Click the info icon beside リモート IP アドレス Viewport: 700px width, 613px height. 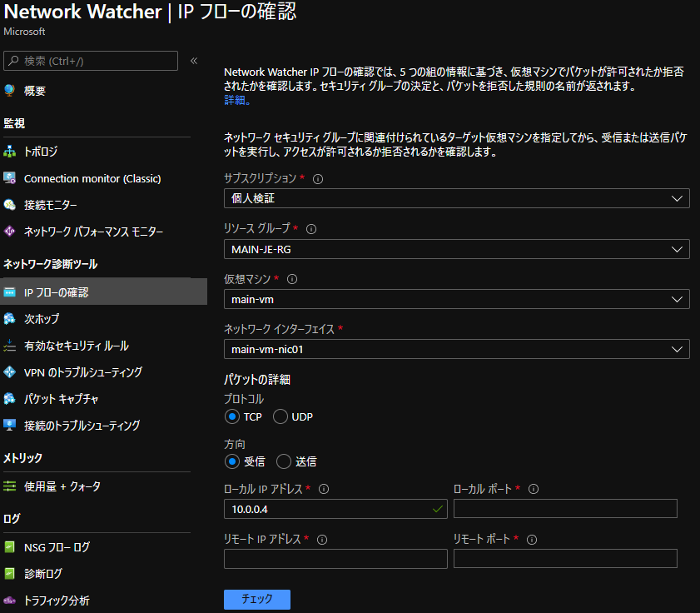(322, 540)
